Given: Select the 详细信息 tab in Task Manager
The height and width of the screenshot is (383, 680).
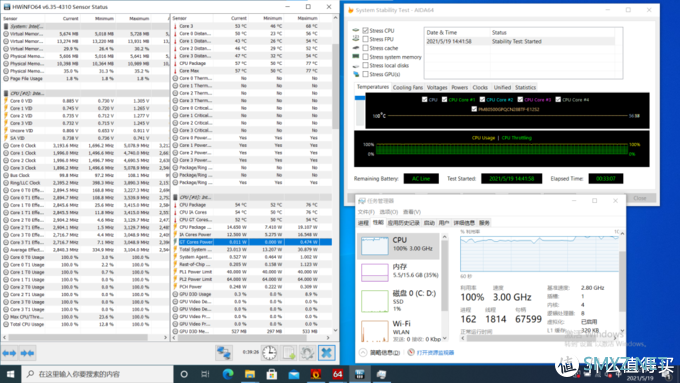Looking at the screenshot, I should (x=464, y=223).
